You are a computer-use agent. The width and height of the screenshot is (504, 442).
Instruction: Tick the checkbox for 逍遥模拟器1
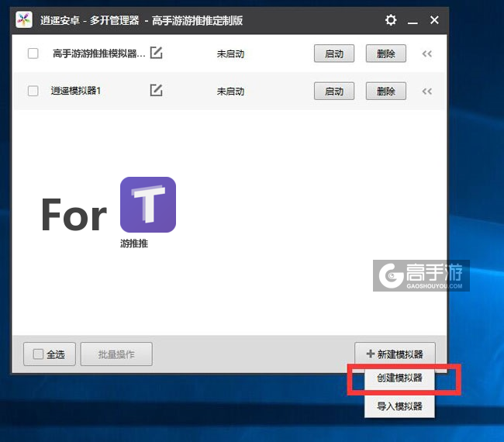tap(33, 91)
